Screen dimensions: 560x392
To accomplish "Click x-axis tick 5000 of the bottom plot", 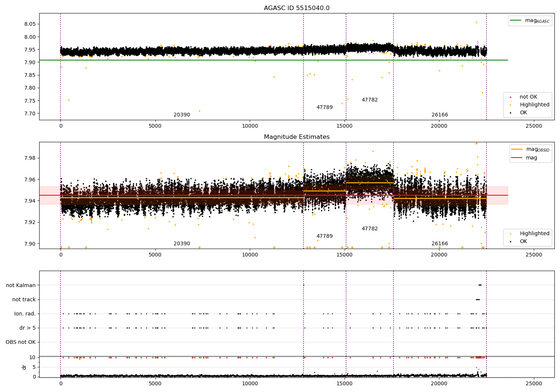I will [x=155, y=383].
